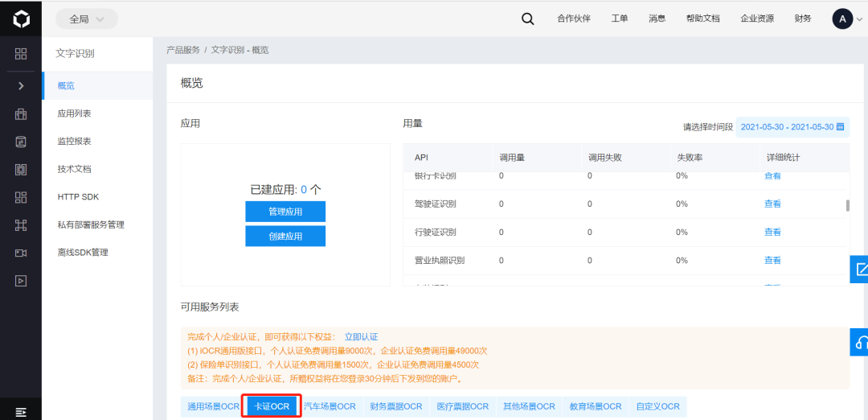The height and width of the screenshot is (420, 868).
Task: Click the cube logo in the top-left corner
Action: tap(20, 19)
